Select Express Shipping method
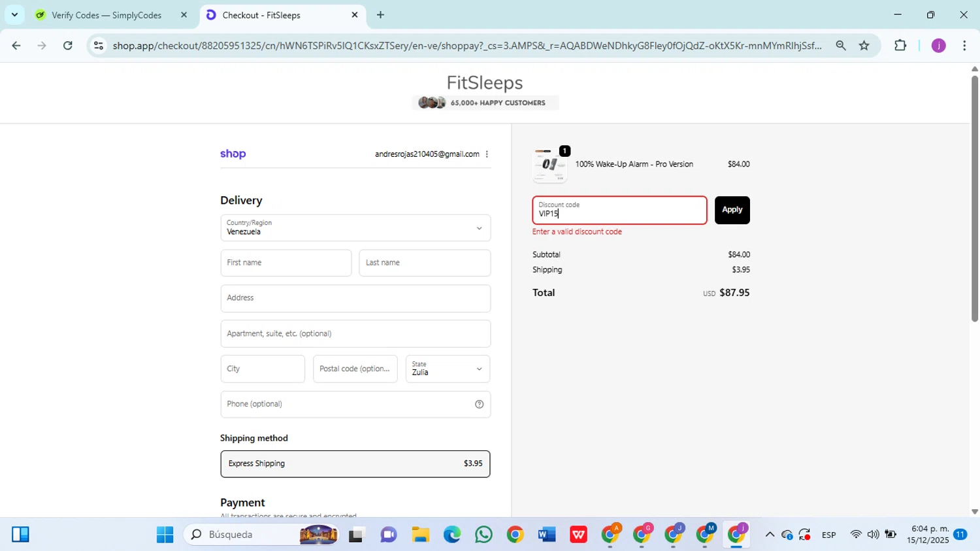The width and height of the screenshot is (980, 551). pyautogui.click(x=355, y=463)
